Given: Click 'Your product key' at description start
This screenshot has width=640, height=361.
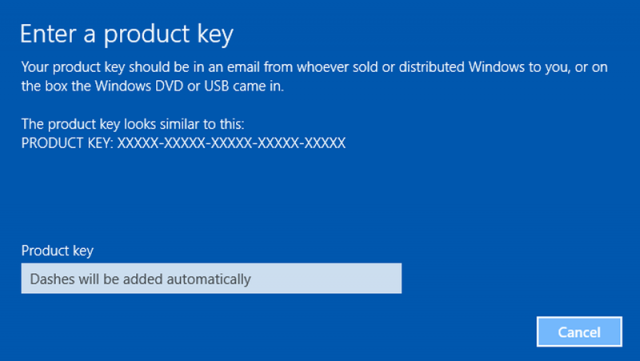Looking at the screenshot, I should 73,67.
